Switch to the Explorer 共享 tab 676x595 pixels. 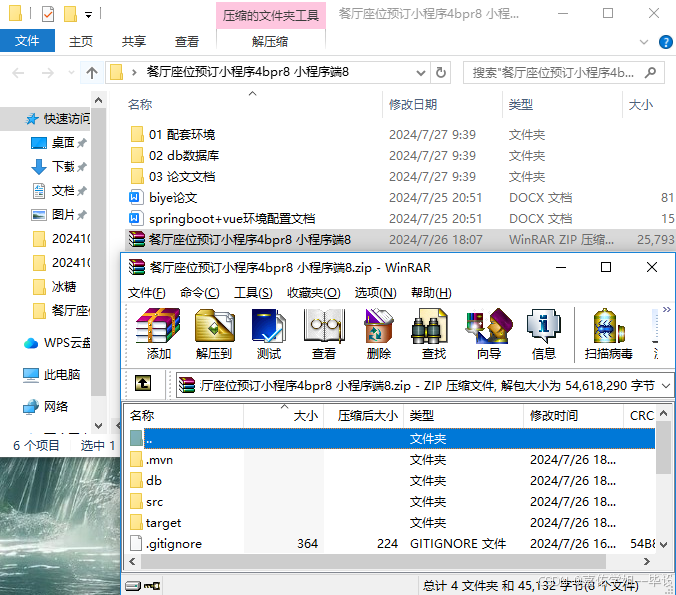133,41
